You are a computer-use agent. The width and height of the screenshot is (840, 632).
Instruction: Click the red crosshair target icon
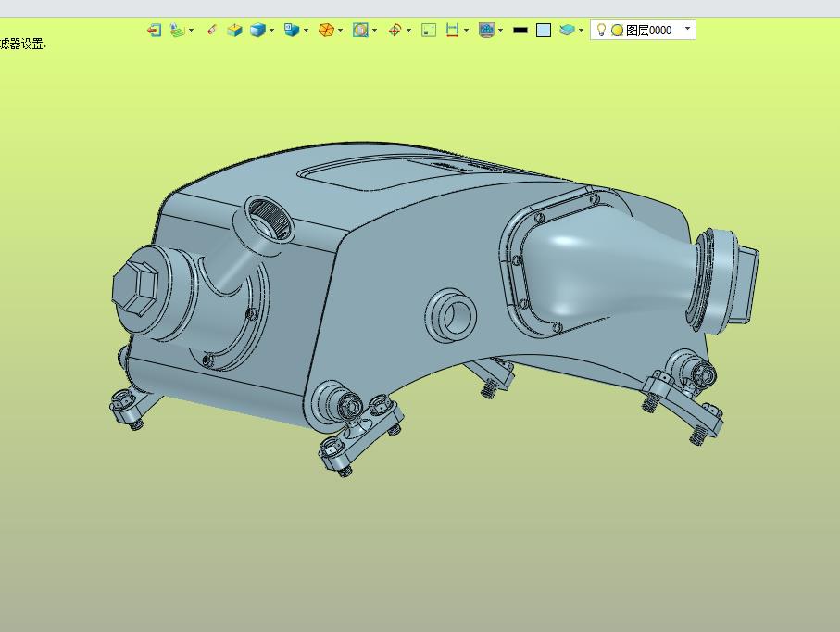click(395, 30)
